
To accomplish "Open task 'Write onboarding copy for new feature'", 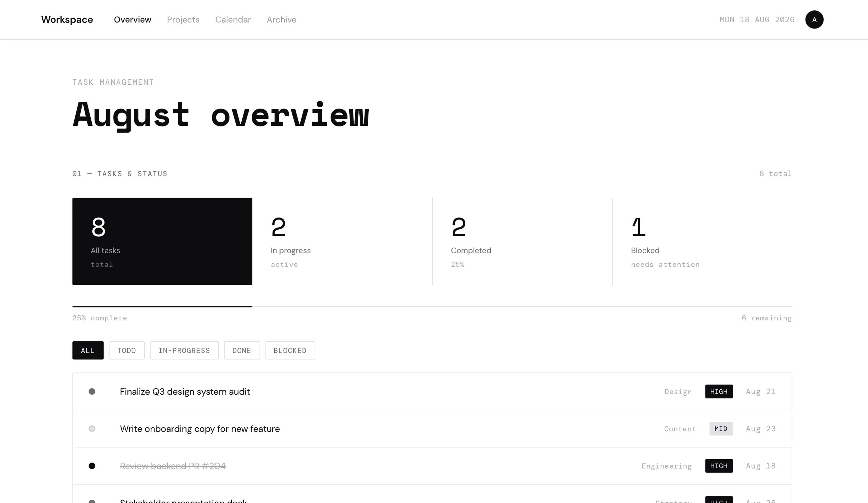I will coord(200,429).
